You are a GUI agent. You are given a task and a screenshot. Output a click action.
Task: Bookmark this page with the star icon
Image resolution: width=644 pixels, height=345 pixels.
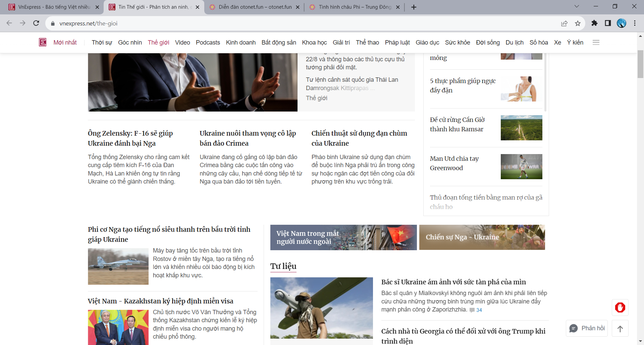tap(578, 23)
